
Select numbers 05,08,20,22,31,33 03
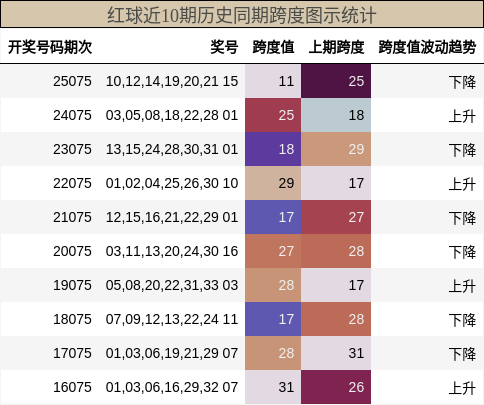click(x=172, y=285)
